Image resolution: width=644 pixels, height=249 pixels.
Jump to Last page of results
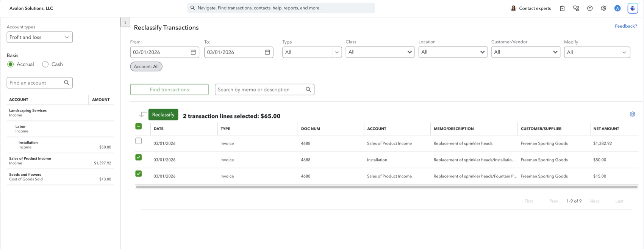pyautogui.click(x=619, y=201)
